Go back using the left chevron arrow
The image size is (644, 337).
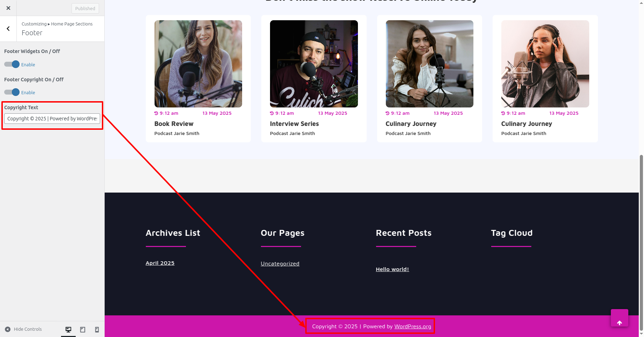[x=8, y=29]
